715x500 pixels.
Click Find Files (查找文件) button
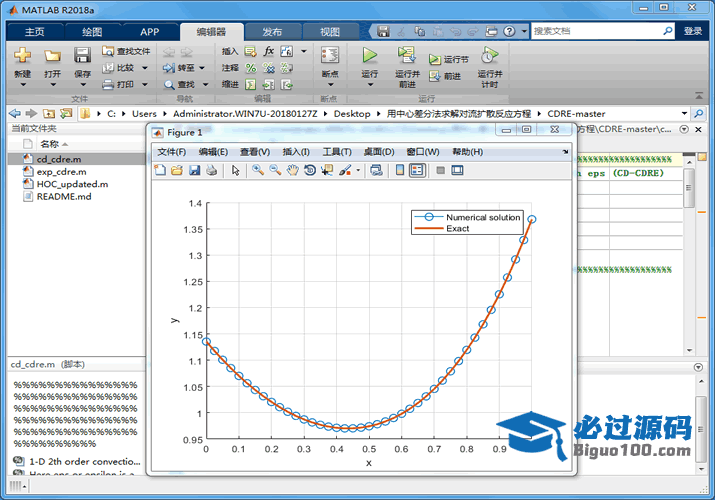[x=126, y=51]
